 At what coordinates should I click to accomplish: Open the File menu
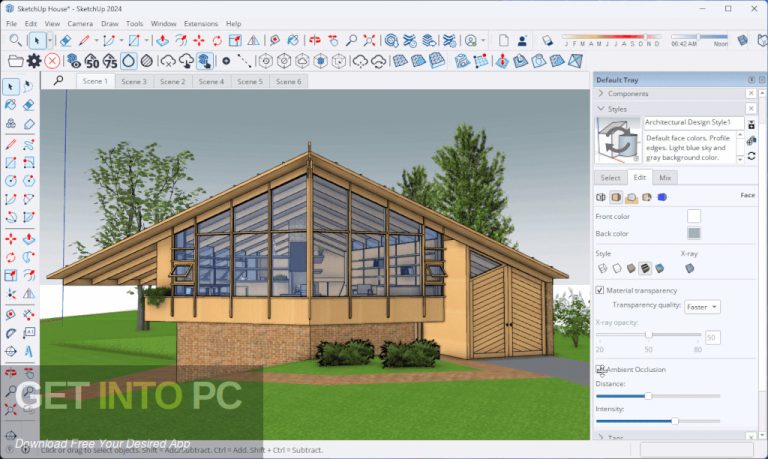[11, 24]
